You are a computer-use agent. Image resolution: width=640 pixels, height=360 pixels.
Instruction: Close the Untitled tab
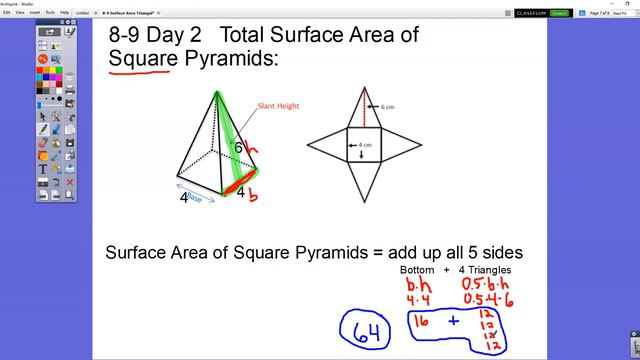96,13
